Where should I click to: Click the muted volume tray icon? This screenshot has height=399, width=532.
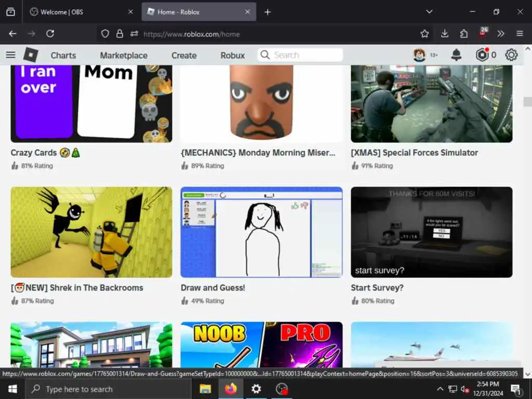(465, 389)
